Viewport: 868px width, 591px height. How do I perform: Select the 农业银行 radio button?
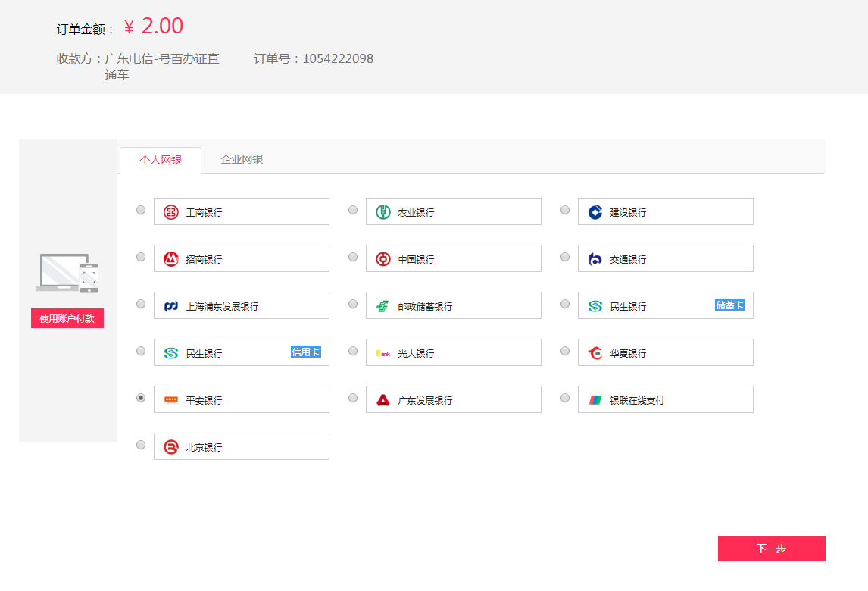tap(353, 210)
